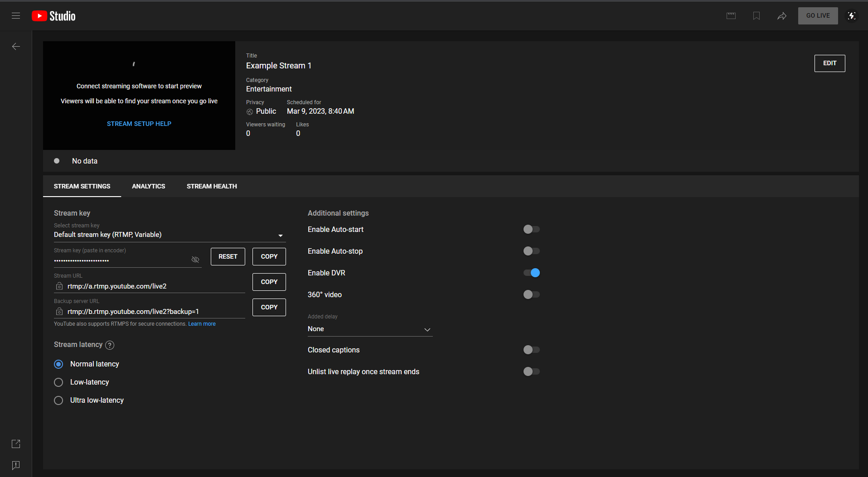Image resolution: width=868 pixels, height=477 pixels.
Task: Select Low-latency radio option
Action: pos(58,382)
